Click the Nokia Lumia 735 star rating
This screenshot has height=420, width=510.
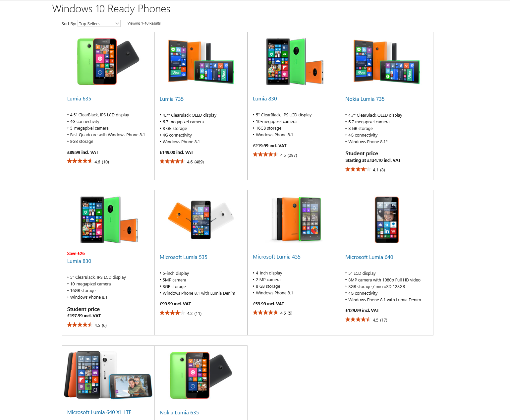358,169
